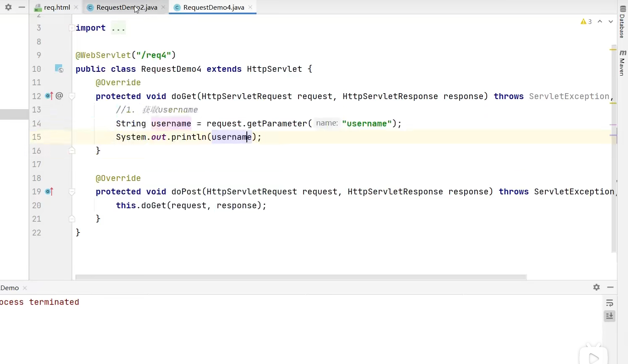Click line number 14 in gutter
Screen dimensions: 628x364
tap(37, 123)
